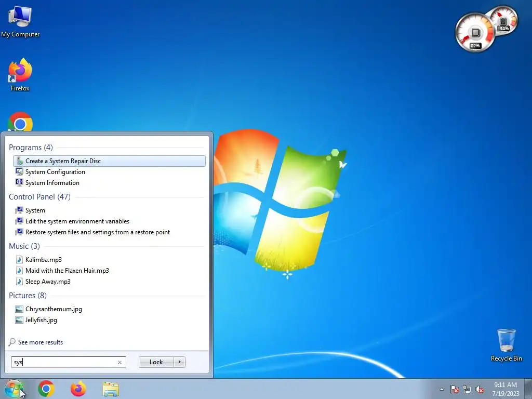Open Sleep Away.mp3 result

pyautogui.click(x=109, y=281)
